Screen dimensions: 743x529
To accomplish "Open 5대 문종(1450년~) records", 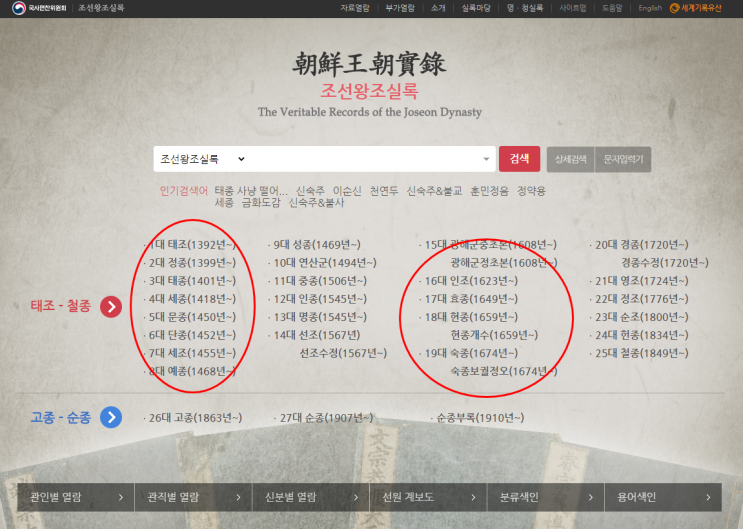I will (x=190, y=317).
